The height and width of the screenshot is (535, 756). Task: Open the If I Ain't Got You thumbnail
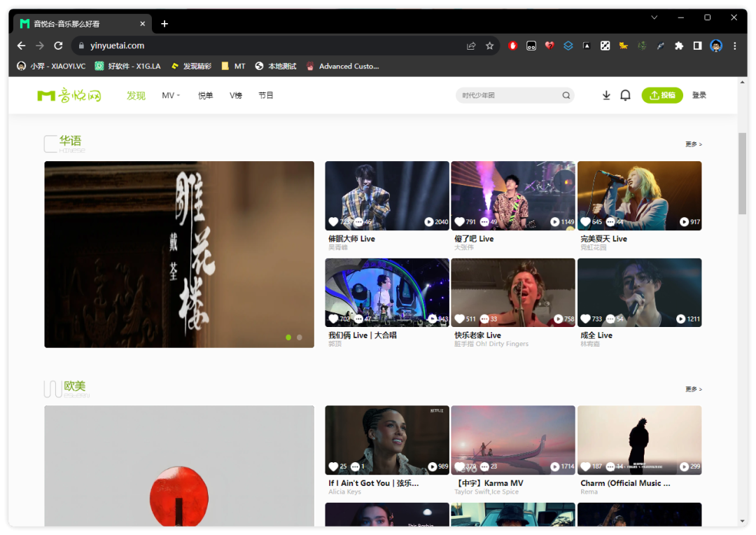[x=387, y=440]
